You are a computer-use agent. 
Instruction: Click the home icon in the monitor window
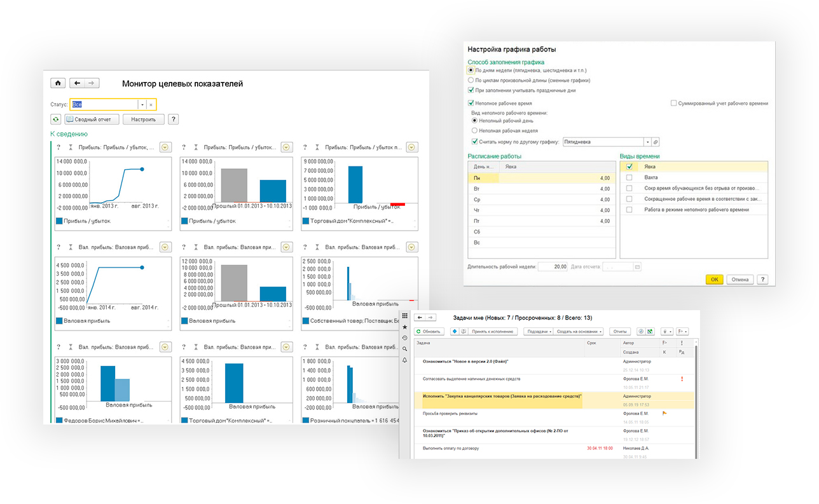[x=58, y=83]
